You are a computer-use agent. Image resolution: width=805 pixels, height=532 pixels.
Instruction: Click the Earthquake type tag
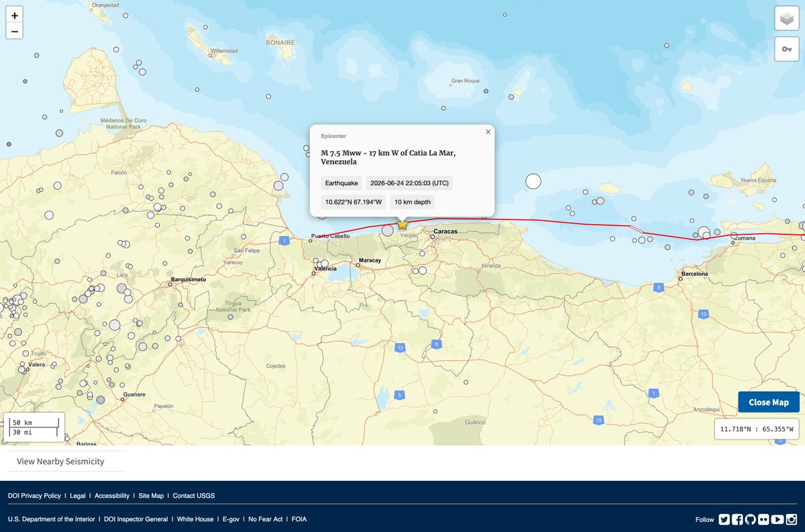pos(341,183)
